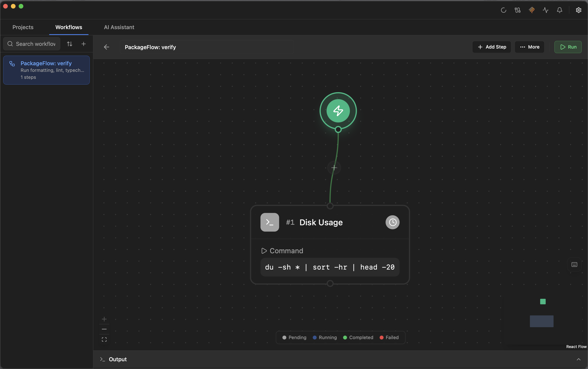This screenshot has height=369, width=588.
Task: Fit the workflow to the view
Action: pos(104,339)
